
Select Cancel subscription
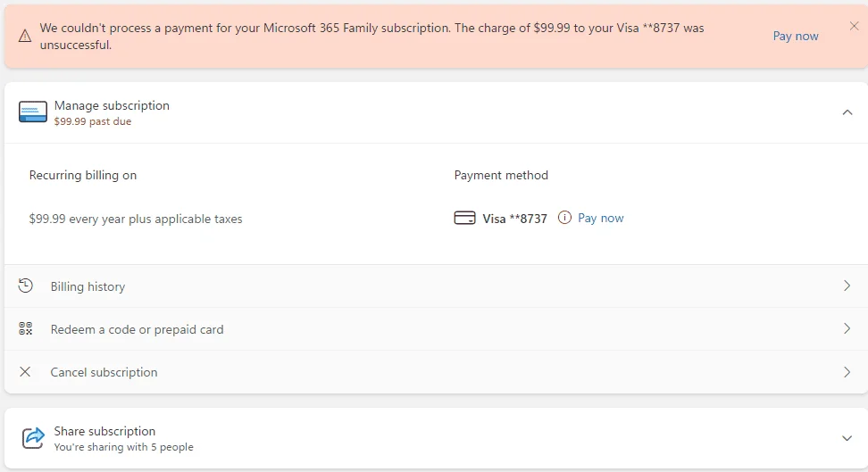436,372
